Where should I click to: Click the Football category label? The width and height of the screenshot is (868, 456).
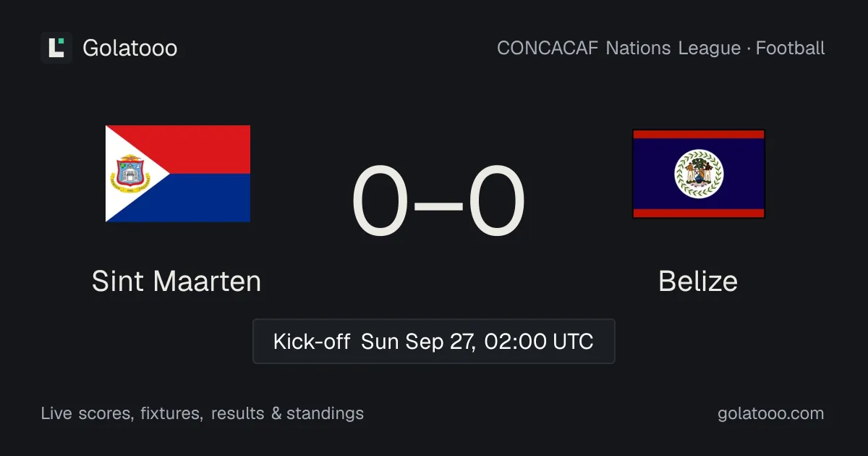(x=791, y=48)
